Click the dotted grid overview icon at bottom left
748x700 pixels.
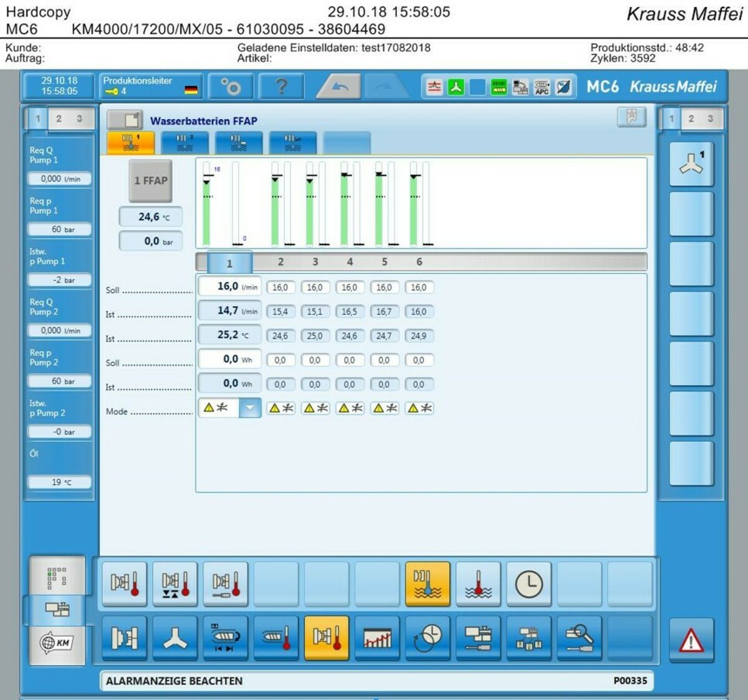click(57, 577)
